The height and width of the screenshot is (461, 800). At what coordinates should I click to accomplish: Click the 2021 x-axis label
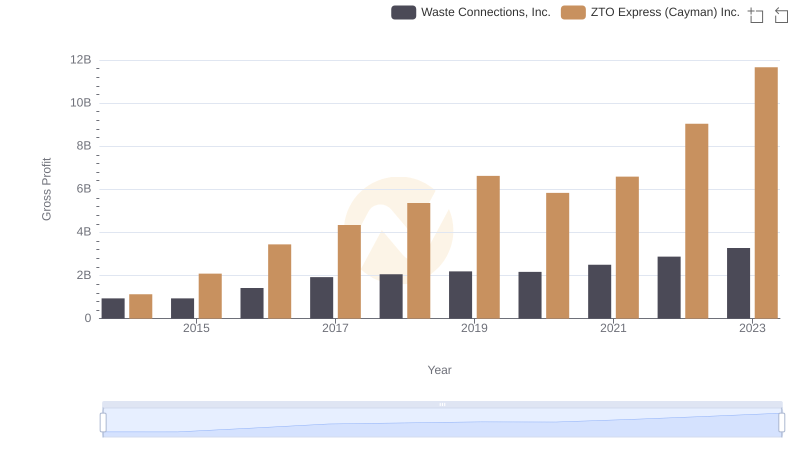click(613, 328)
